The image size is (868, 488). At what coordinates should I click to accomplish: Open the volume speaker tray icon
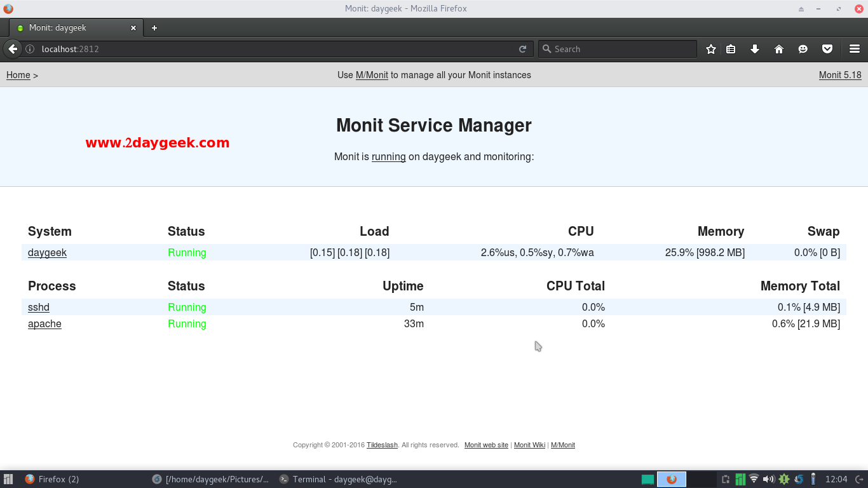click(x=769, y=479)
